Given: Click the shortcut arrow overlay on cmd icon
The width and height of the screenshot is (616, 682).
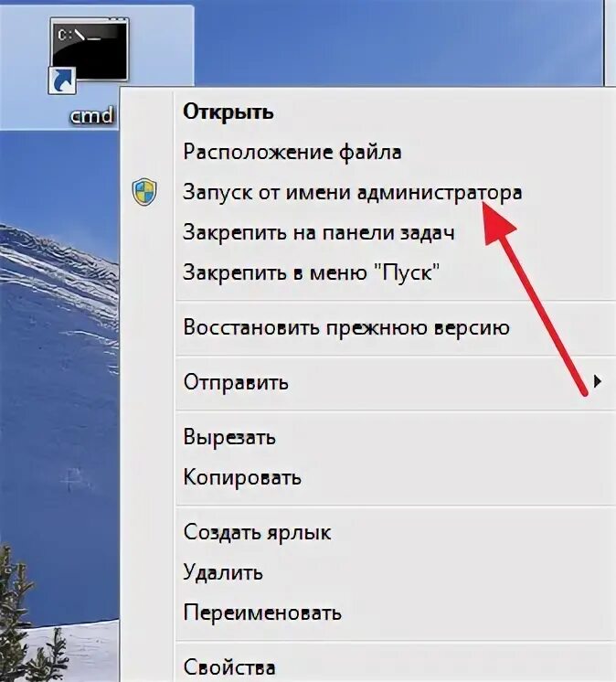Looking at the screenshot, I should [62, 80].
